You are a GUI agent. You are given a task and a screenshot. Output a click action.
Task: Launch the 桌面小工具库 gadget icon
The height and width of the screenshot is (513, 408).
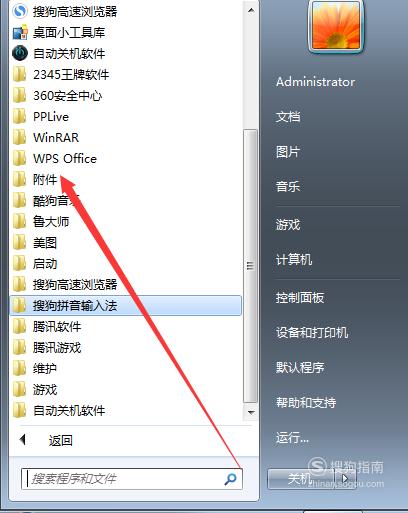pyautogui.click(x=20, y=33)
